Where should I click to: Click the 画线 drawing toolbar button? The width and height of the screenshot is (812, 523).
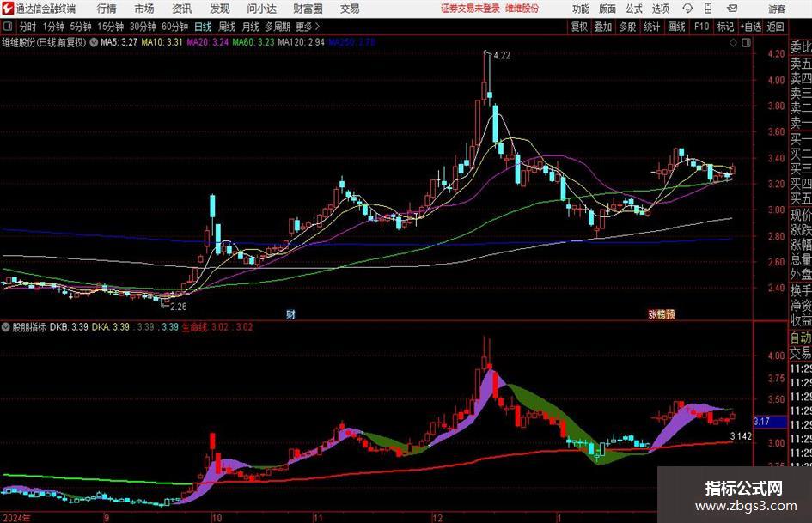(677, 27)
